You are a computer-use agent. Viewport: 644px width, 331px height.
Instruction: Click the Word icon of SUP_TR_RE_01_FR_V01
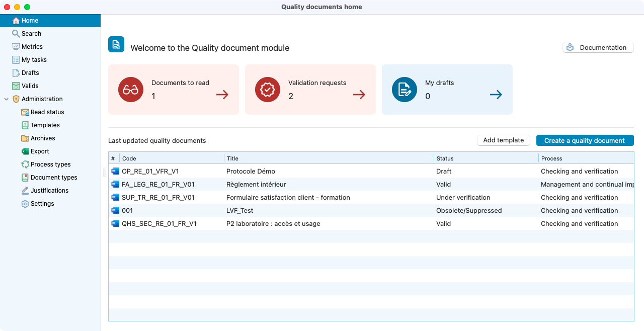click(x=115, y=197)
